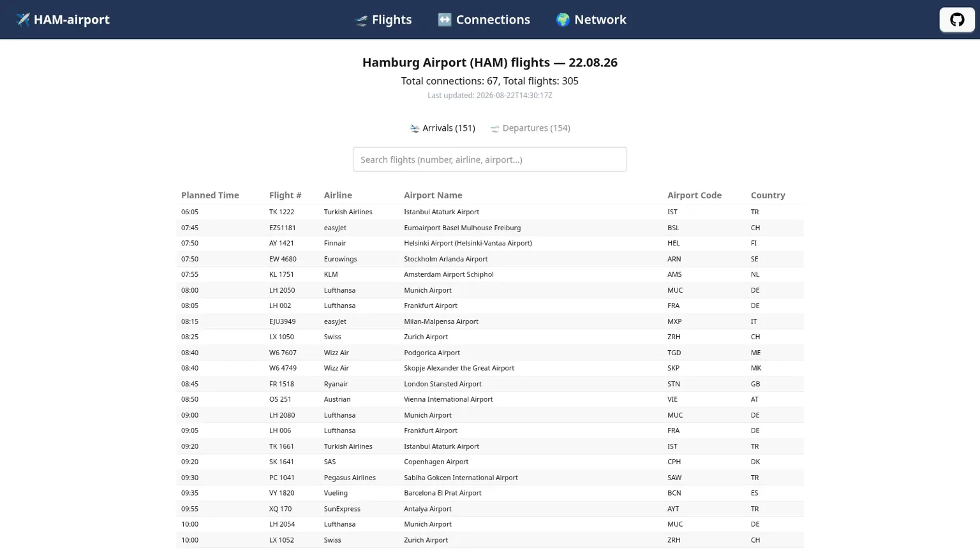Select flight KL 1751
Viewport: 980px width, 551px height.
[x=281, y=274]
